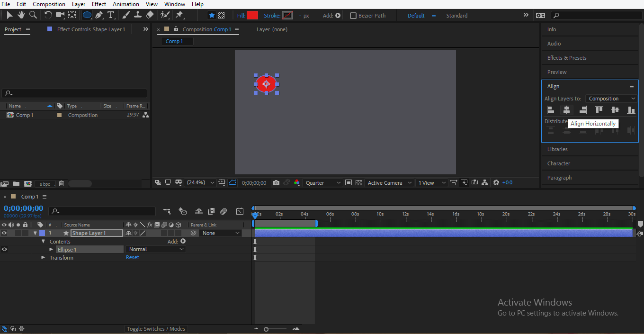Select the Horizontal Type tool
This screenshot has width=644, height=334.
click(x=111, y=15)
